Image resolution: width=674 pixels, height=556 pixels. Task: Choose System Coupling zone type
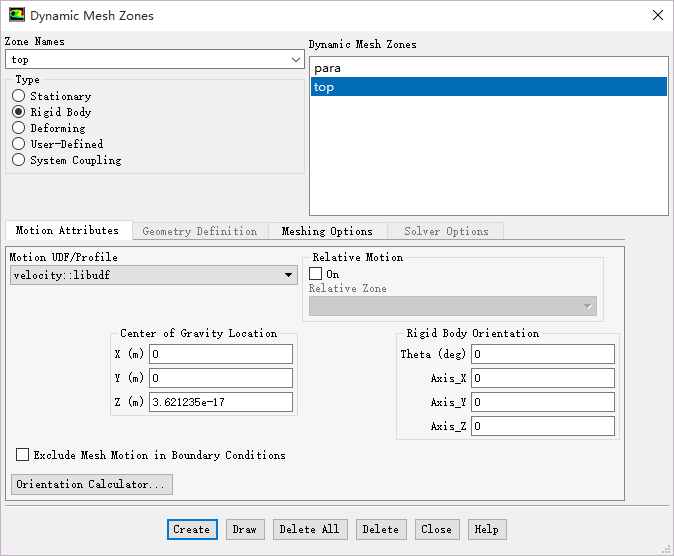coord(19,160)
